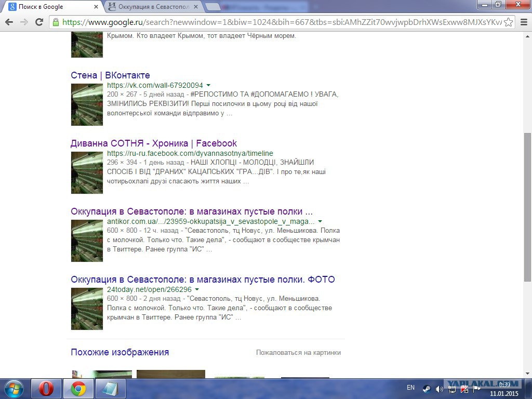Click the 11.01.2015 taskbar date
The height and width of the screenshot is (399, 532).
504,394
